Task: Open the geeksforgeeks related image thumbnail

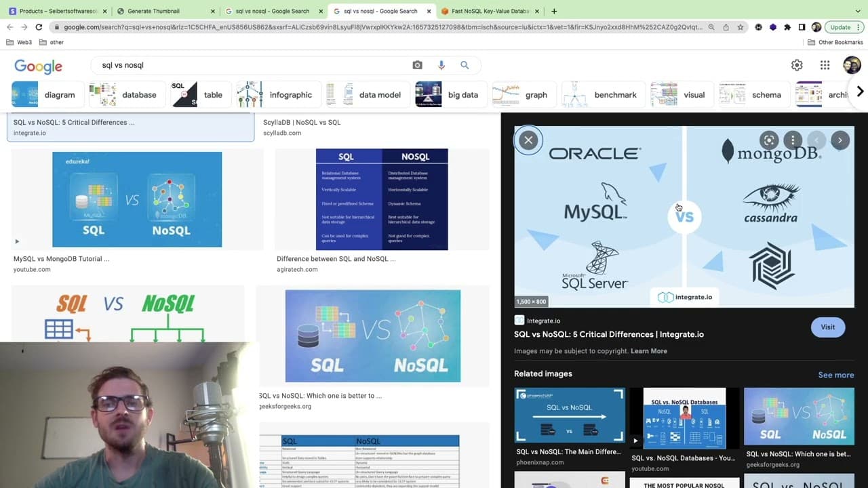Action: [799, 416]
